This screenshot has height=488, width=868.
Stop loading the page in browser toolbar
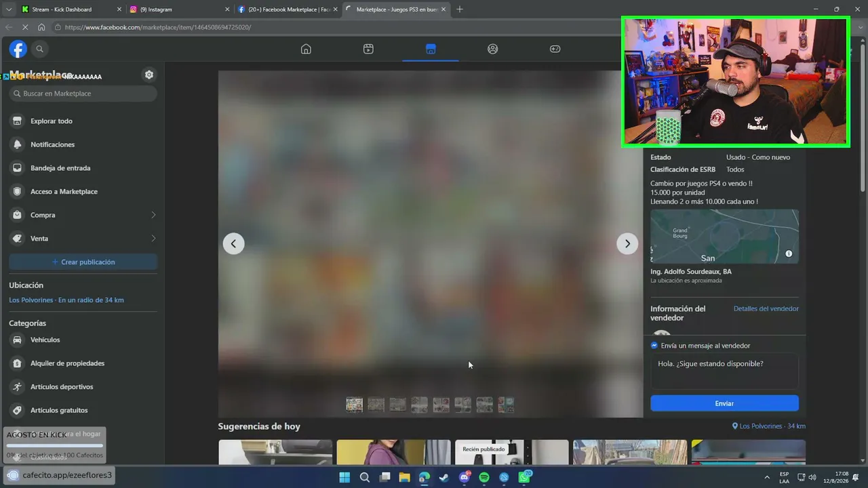click(x=25, y=27)
